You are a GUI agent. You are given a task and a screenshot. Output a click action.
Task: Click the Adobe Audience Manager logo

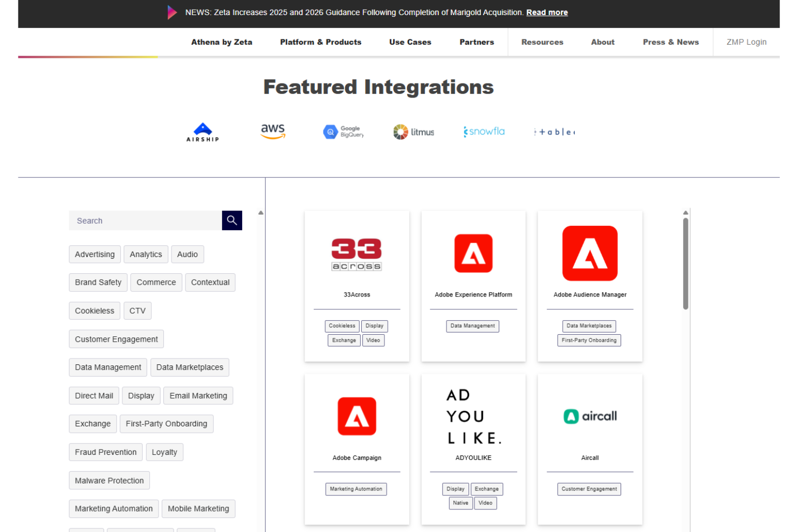(x=590, y=253)
